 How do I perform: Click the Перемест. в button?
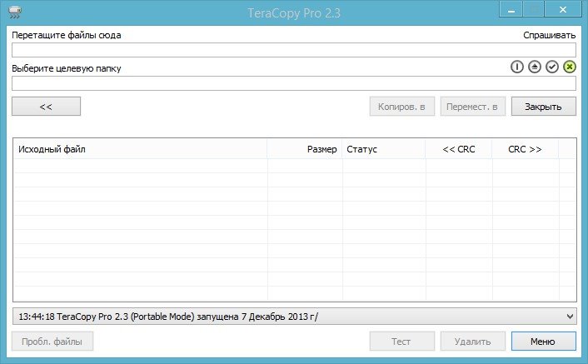(x=472, y=107)
